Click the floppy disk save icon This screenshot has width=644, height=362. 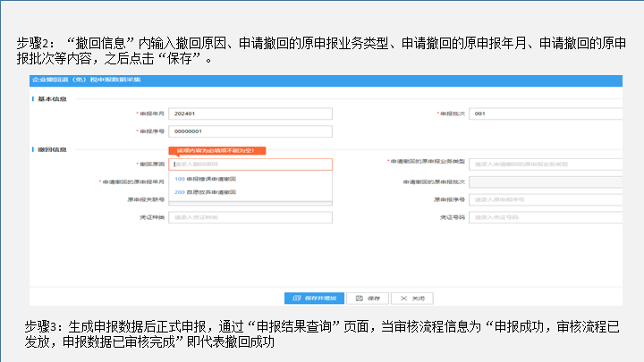pos(360,299)
